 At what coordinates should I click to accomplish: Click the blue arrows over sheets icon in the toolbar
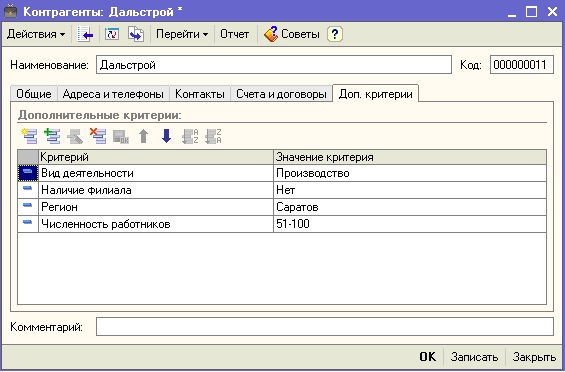pos(136,34)
